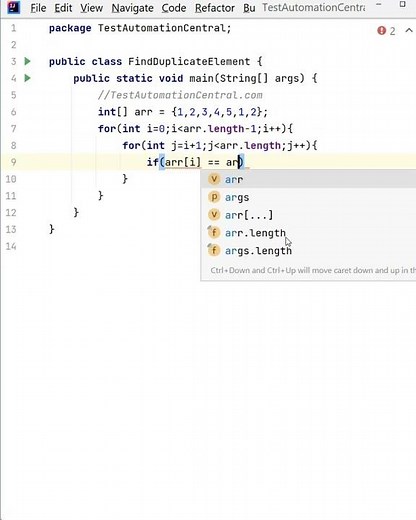The image size is (416, 520).
Task: Click the outer for loop on line 7
Action: [195, 128]
